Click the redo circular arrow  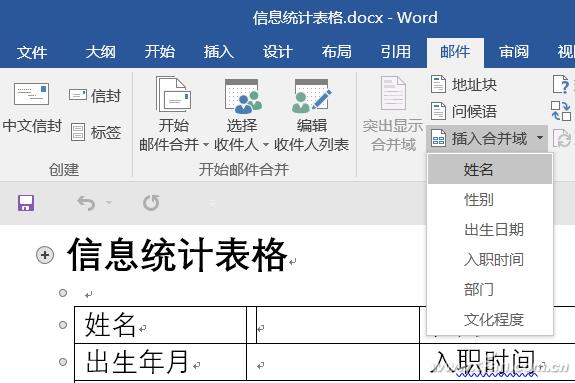tap(151, 203)
